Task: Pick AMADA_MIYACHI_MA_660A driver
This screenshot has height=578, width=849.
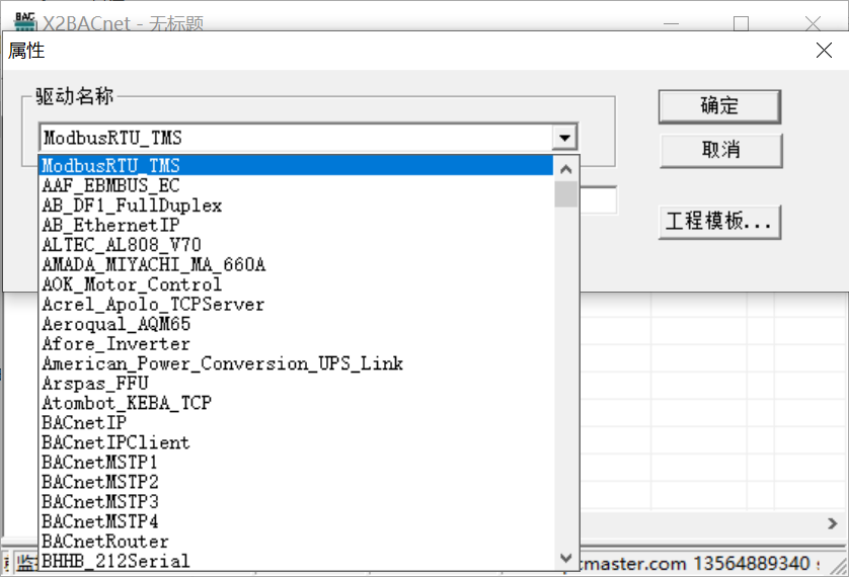Action: click(296, 264)
